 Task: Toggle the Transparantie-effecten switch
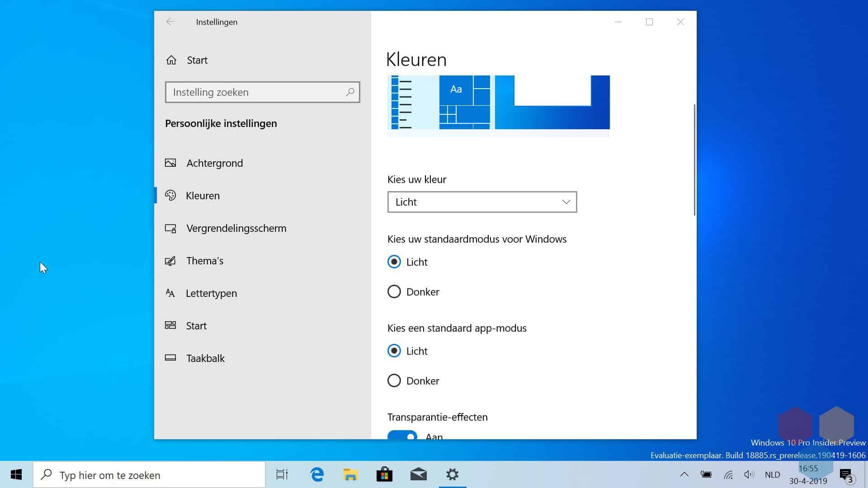click(402, 435)
